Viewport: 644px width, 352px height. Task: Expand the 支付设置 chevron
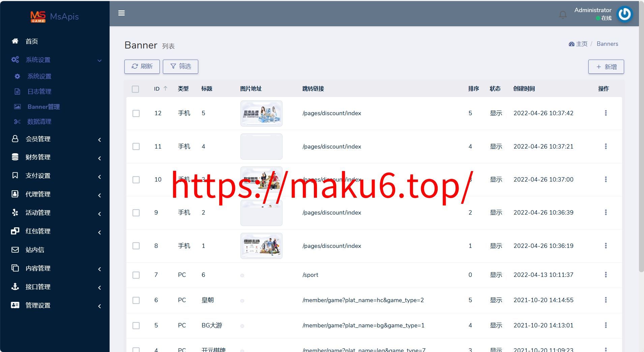99,177
